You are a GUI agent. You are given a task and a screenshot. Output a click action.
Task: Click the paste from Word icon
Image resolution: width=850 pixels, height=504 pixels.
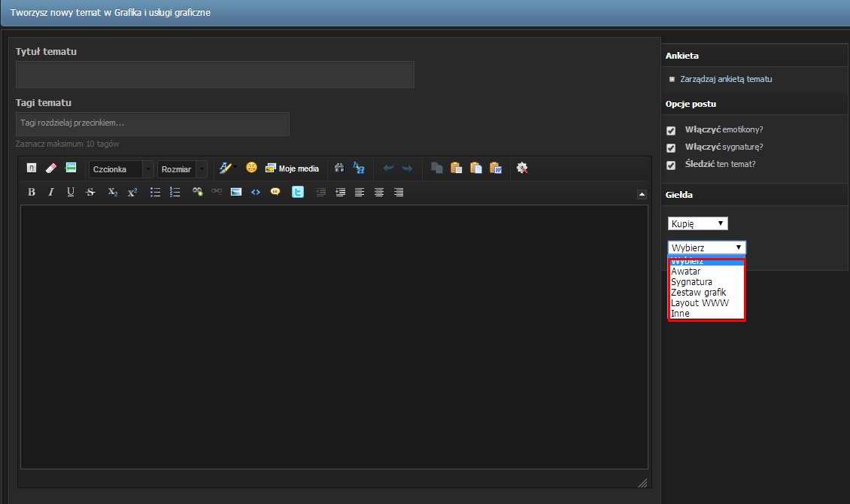coord(496,168)
